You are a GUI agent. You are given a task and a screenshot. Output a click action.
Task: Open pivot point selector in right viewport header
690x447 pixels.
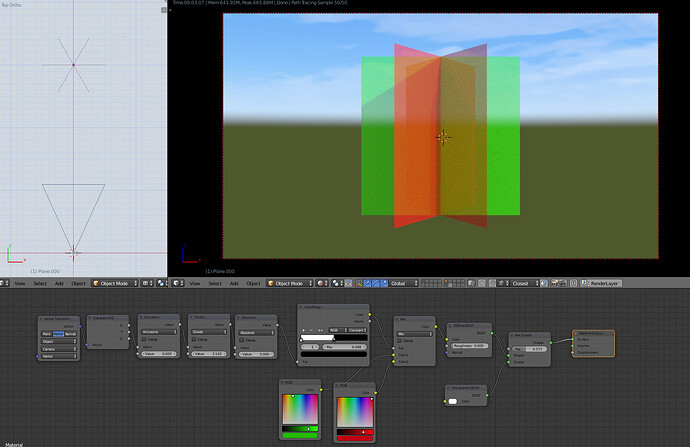[336, 283]
